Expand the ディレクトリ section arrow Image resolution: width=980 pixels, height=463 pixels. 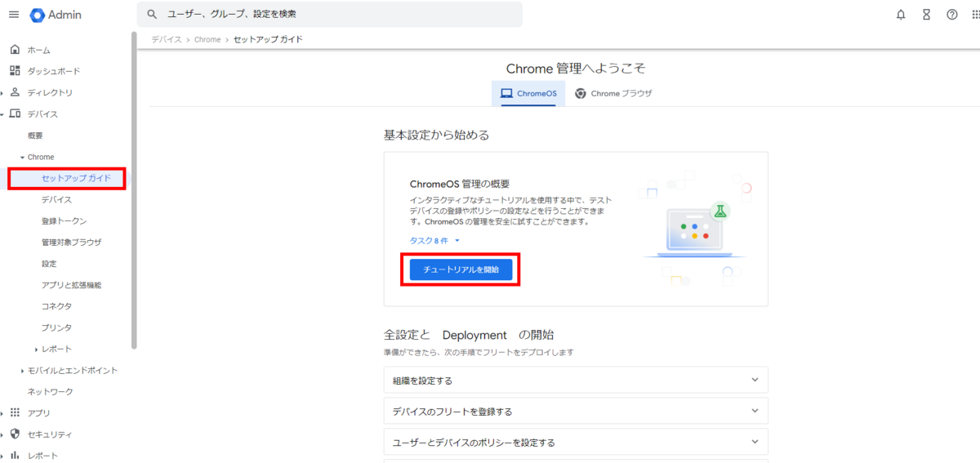(2, 93)
